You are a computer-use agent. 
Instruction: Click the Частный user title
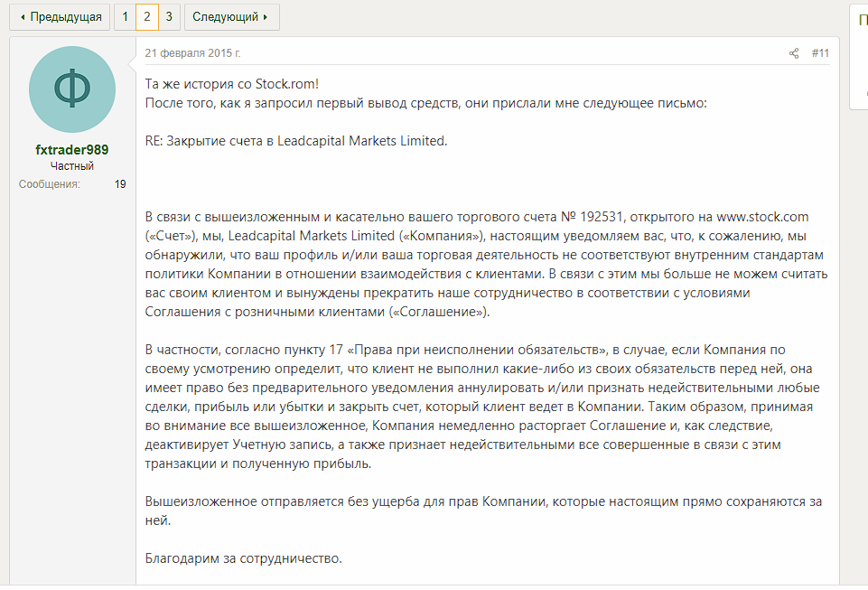(x=72, y=166)
